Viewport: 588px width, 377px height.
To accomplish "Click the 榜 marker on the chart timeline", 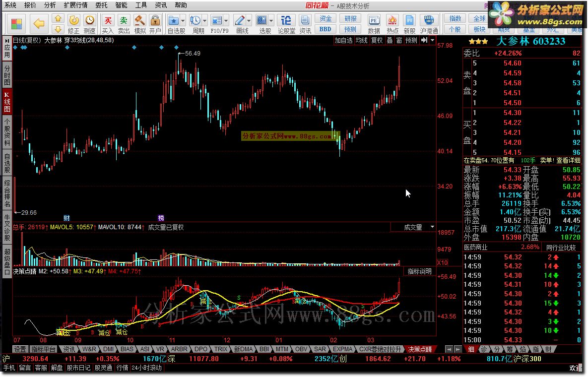I will [161, 218].
